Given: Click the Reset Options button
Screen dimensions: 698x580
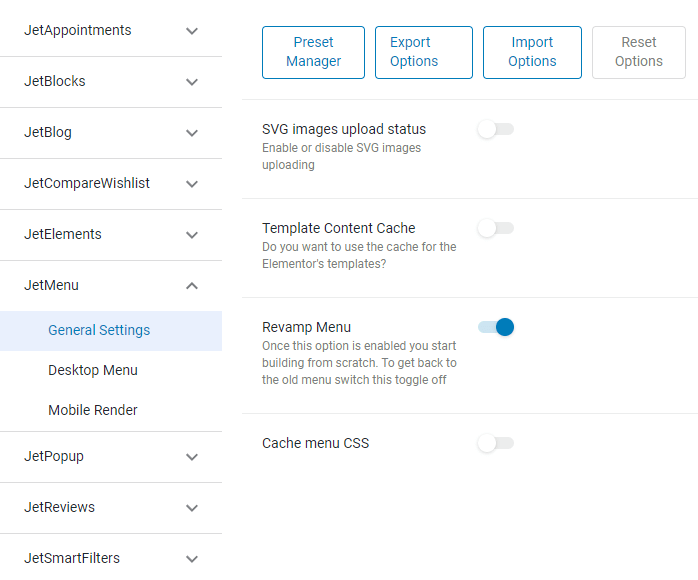Looking at the screenshot, I should 639,53.
